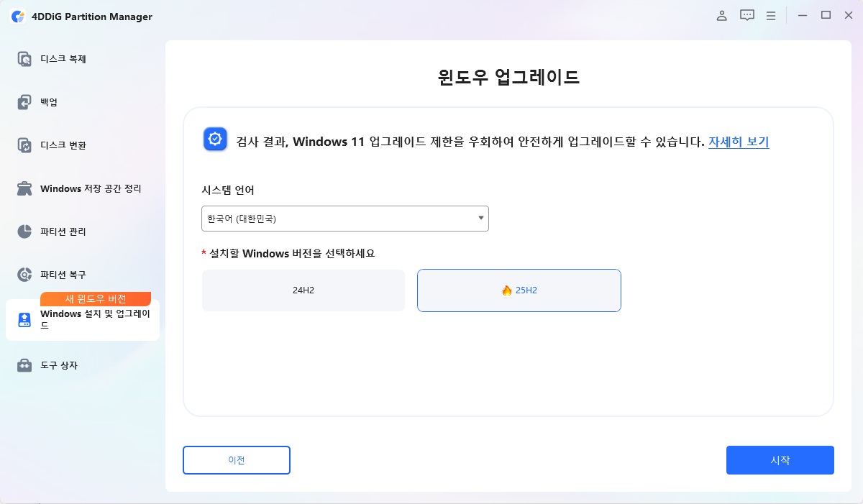Viewport: 863px width, 504px height.
Task: Click the blue check result badge icon
Action: pyautogui.click(x=215, y=139)
